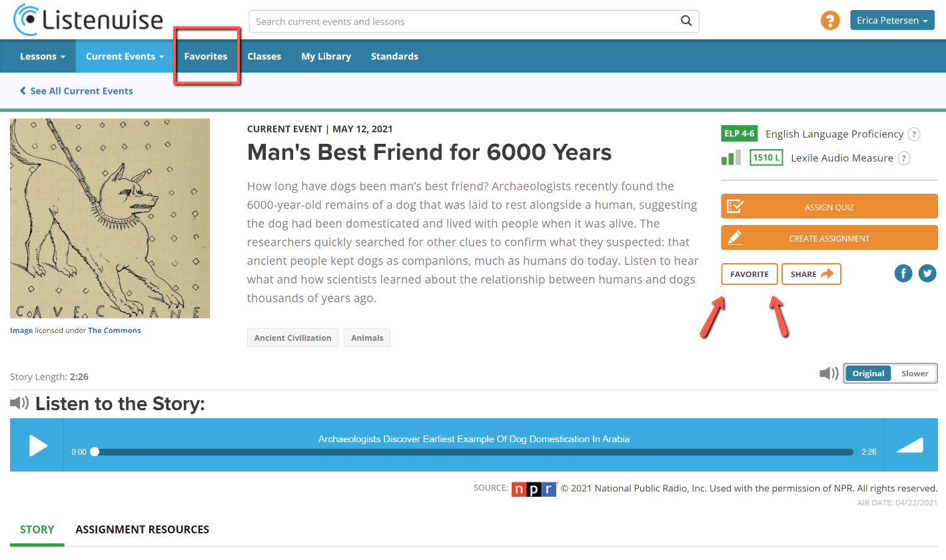Click the NPR source logo
The width and height of the screenshot is (946, 560).
534,489
